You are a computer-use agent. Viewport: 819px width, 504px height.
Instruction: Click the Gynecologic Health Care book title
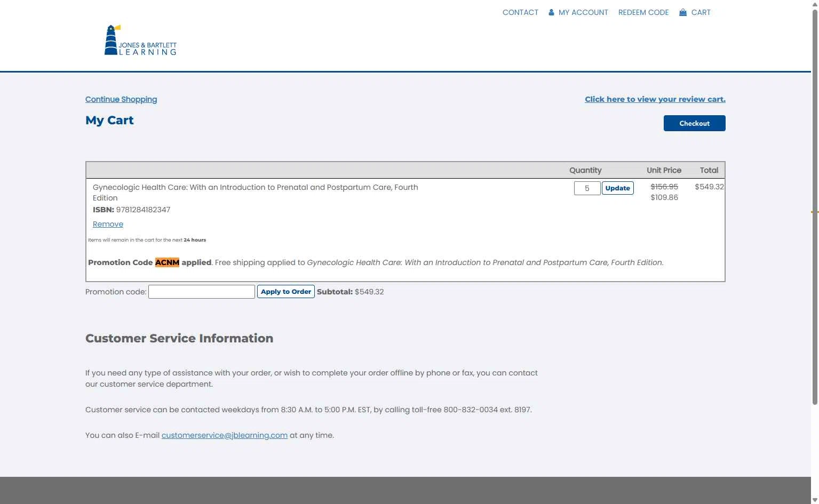pos(256,193)
